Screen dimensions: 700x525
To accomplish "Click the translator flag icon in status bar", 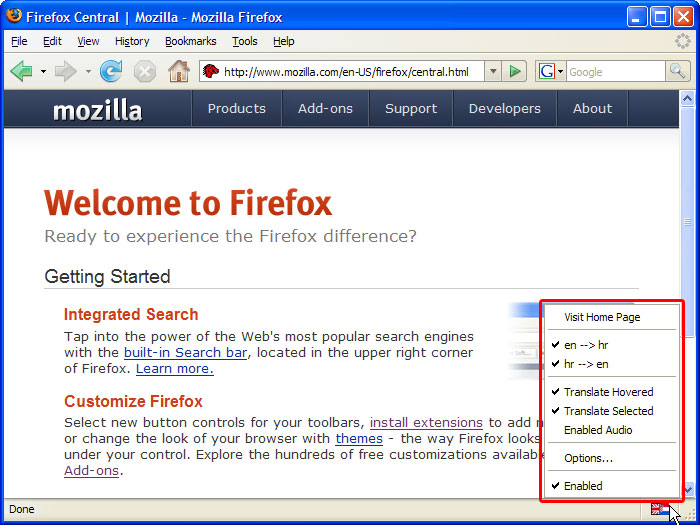I will tap(659, 509).
